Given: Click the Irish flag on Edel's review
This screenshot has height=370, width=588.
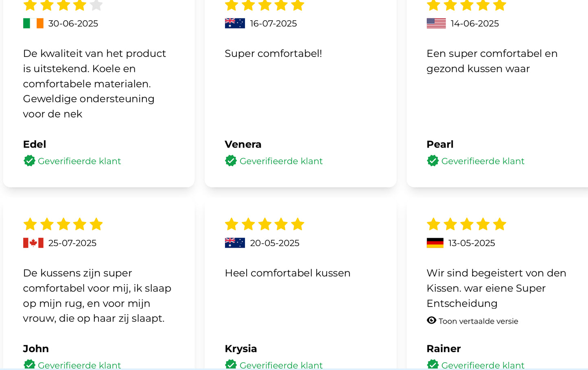Looking at the screenshot, I should (33, 24).
